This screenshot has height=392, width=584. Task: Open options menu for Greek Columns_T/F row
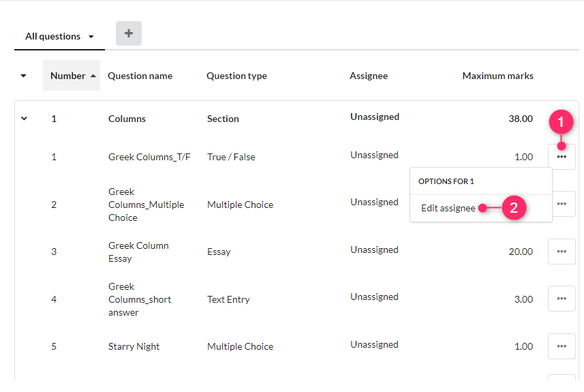tap(562, 157)
